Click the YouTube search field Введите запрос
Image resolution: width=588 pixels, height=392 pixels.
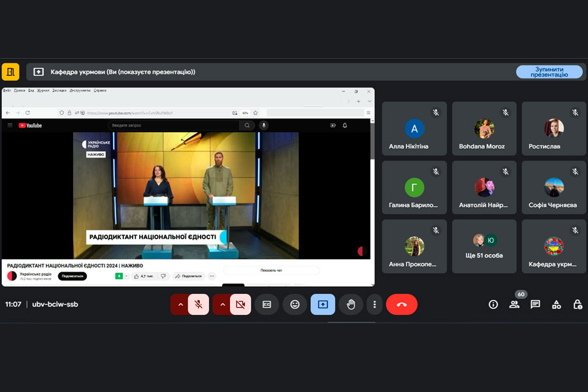[x=173, y=125]
